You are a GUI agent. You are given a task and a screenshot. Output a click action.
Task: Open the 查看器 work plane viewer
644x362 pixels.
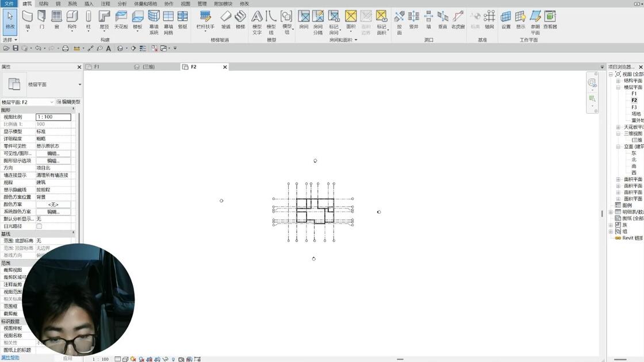tap(550, 20)
